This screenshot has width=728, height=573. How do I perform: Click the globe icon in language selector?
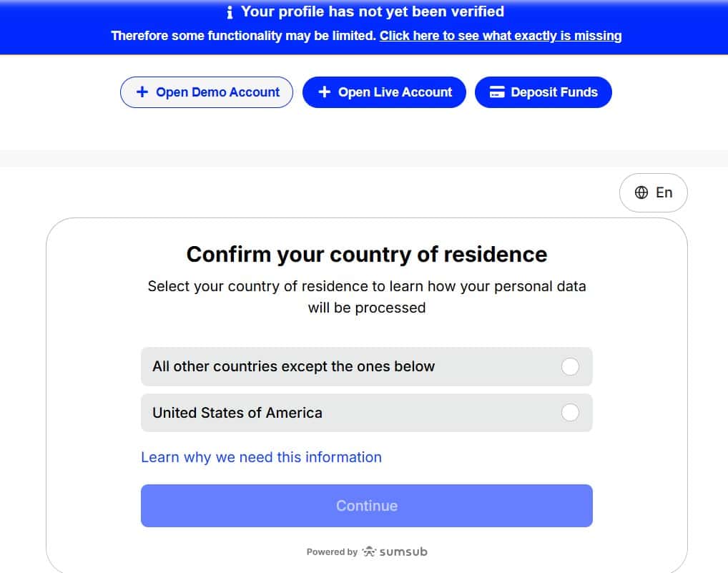point(641,192)
